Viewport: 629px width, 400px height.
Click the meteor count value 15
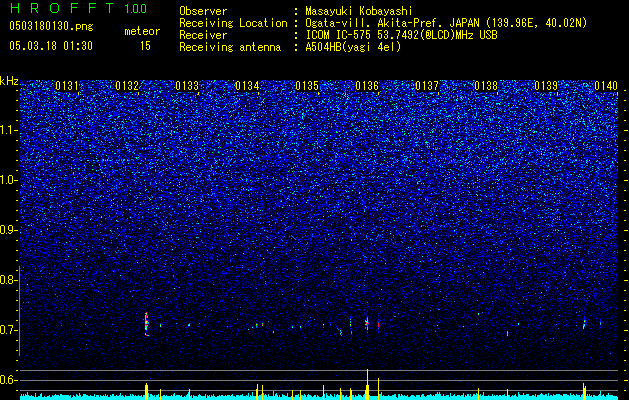point(145,46)
